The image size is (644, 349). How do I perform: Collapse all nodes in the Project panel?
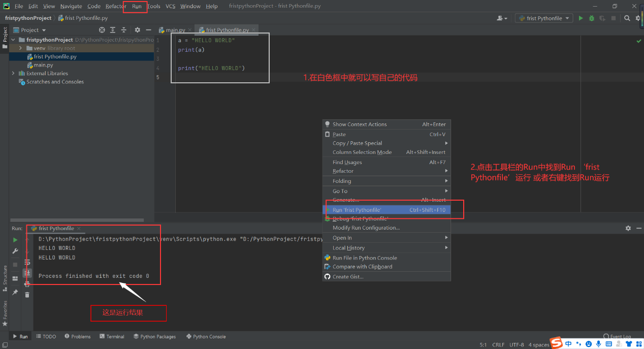click(123, 30)
